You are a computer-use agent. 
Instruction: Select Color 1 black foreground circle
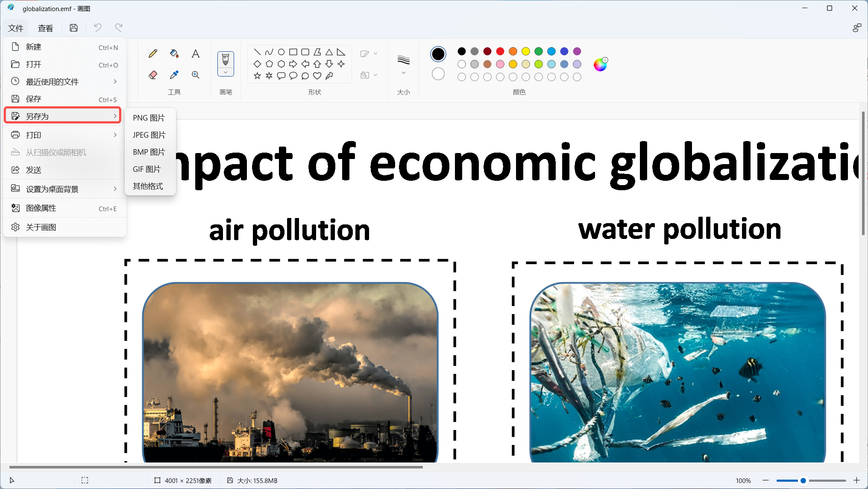click(x=438, y=54)
